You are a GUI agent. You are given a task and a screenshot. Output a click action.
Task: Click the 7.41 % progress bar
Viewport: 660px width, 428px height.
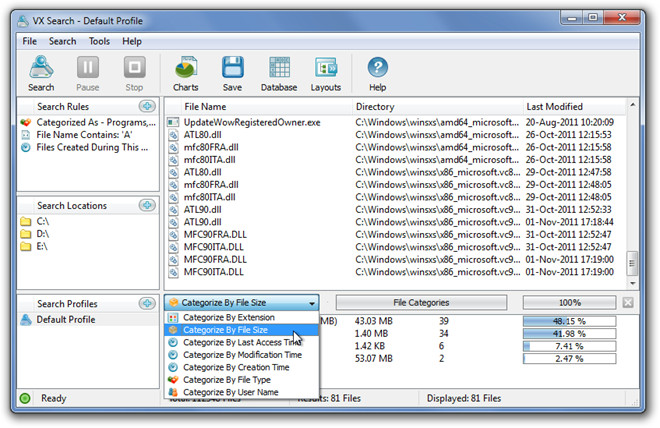coord(570,346)
